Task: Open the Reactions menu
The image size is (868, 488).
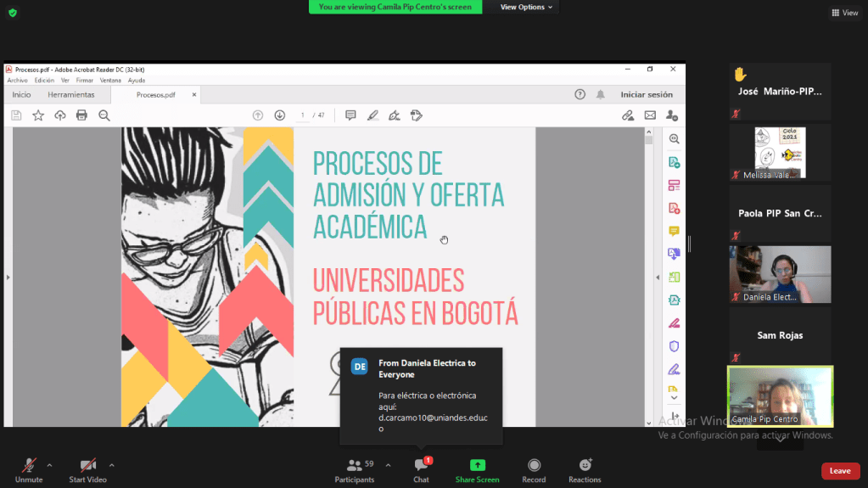Action: click(x=585, y=465)
